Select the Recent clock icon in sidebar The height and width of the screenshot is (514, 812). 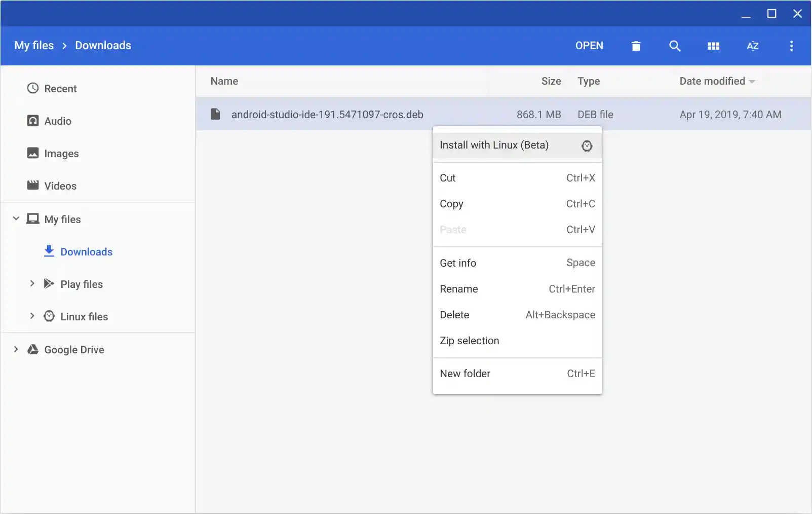pos(32,88)
